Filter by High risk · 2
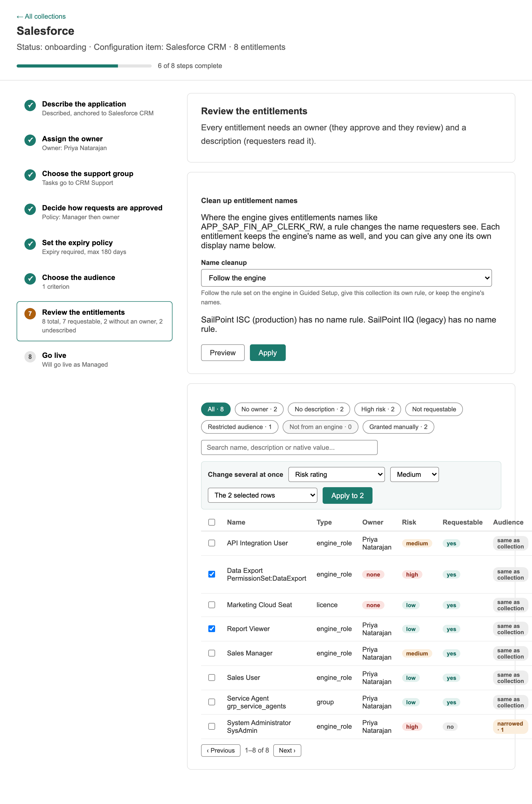 pos(378,409)
